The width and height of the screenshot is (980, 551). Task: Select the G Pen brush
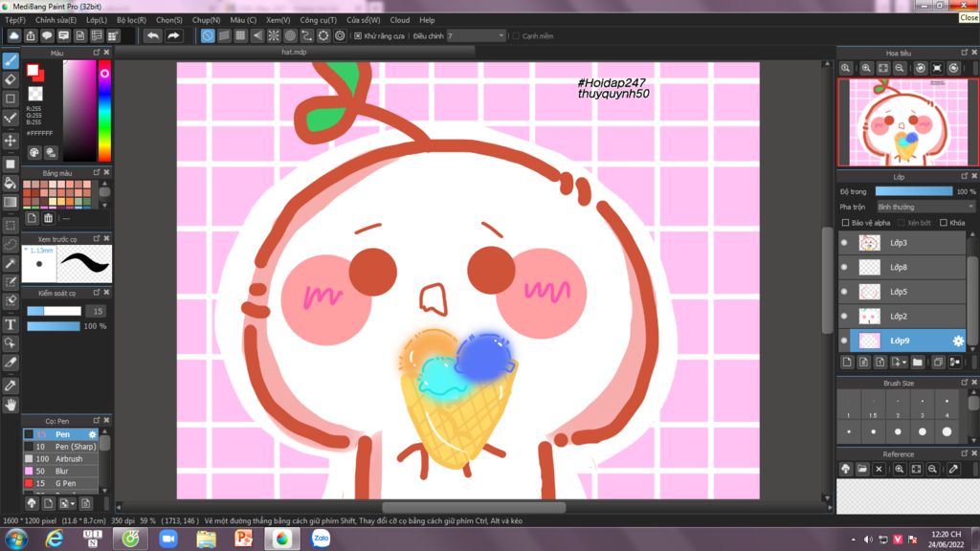point(60,483)
